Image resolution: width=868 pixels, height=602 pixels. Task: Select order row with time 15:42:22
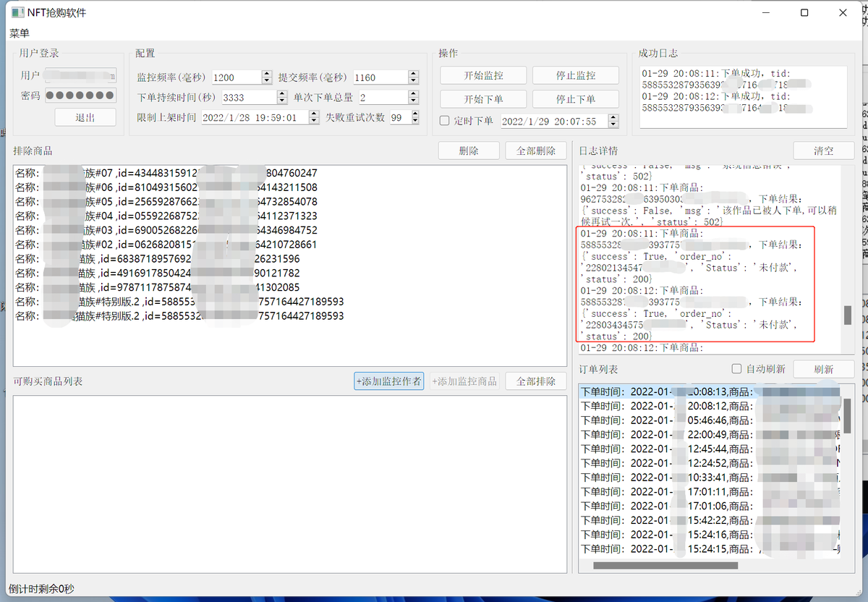[x=710, y=520]
